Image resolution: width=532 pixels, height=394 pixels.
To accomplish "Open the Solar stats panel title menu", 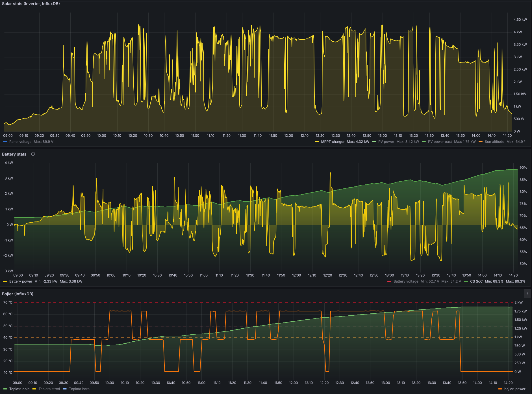I will pyautogui.click(x=31, y=4).
